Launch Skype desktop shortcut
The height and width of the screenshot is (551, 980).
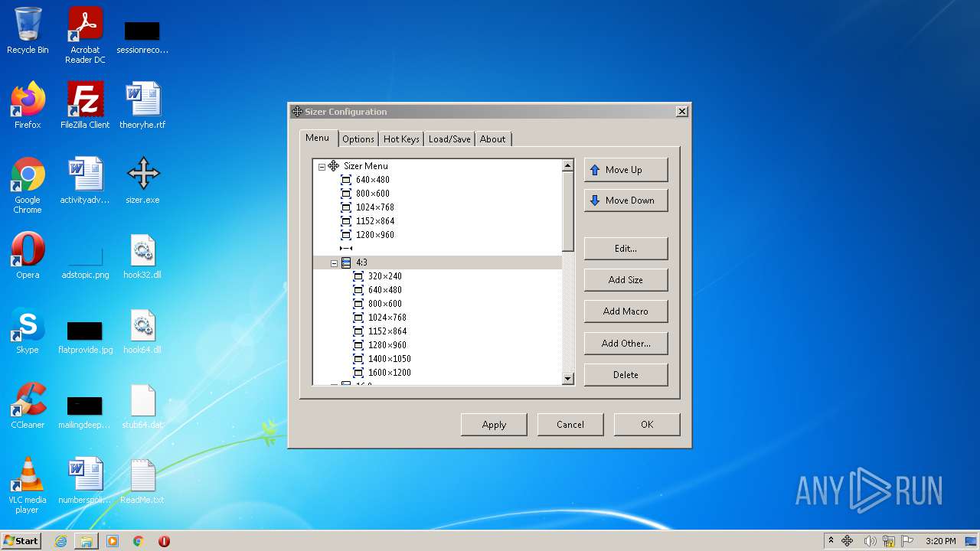point(28,331)
